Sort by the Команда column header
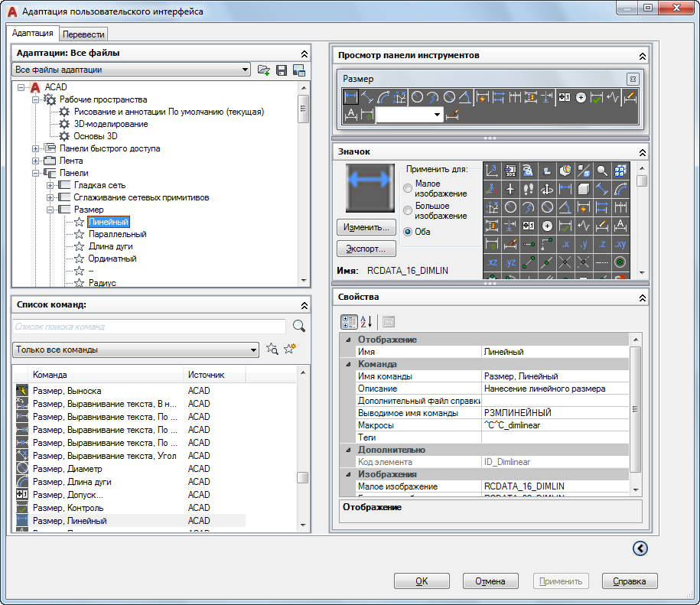The image size is (700, 605). point(106,375)
